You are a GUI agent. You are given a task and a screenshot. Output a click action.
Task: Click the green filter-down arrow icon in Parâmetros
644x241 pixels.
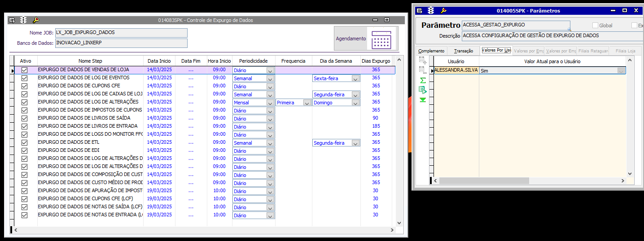pyautogui.click(x=422, y=100)
